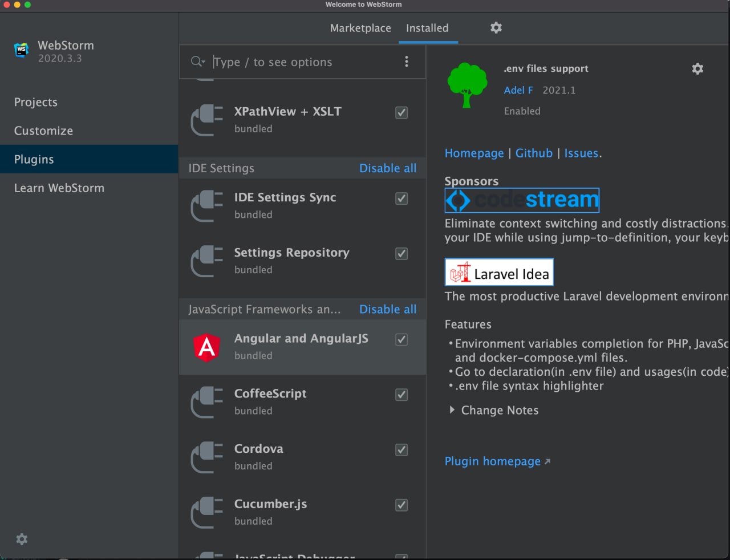Switch to the Installed tab
The width and height of the screenshot is (730, 560).
427,28
